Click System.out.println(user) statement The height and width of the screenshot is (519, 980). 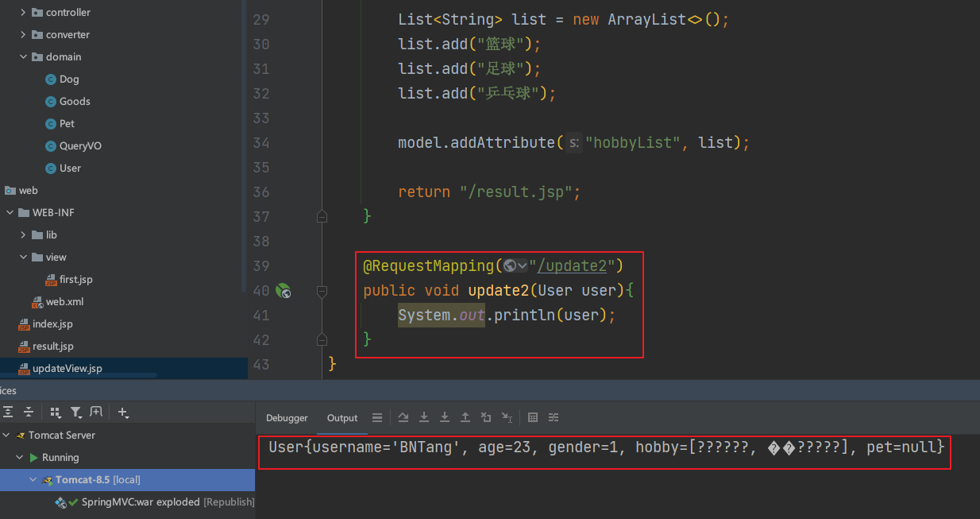pyautogui.click(x=507, y=316)
